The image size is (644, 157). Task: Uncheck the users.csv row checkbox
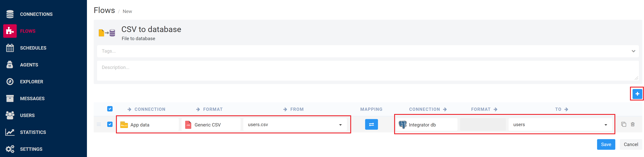tap(110, 124)
